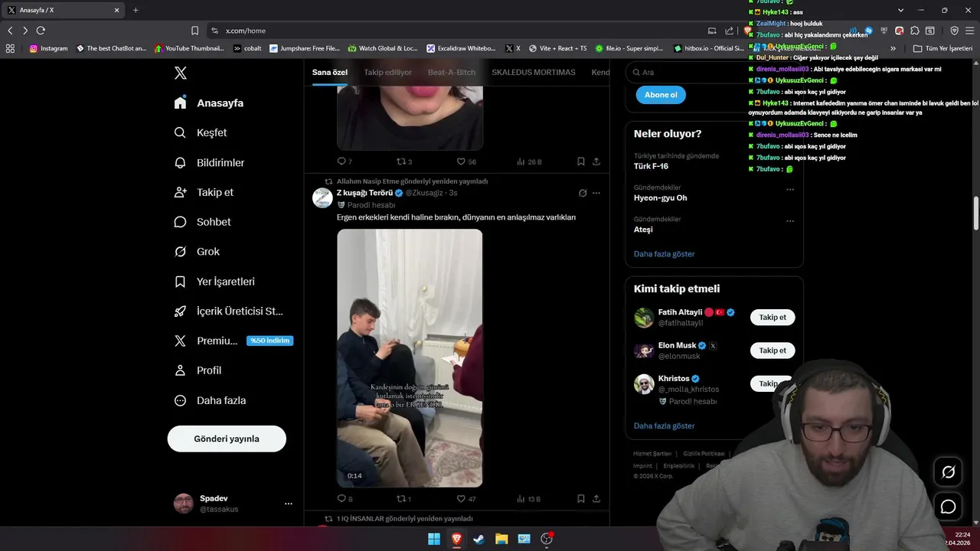
Task: Open Excalidraw Whiteboard bookmark
Action: 461,48
